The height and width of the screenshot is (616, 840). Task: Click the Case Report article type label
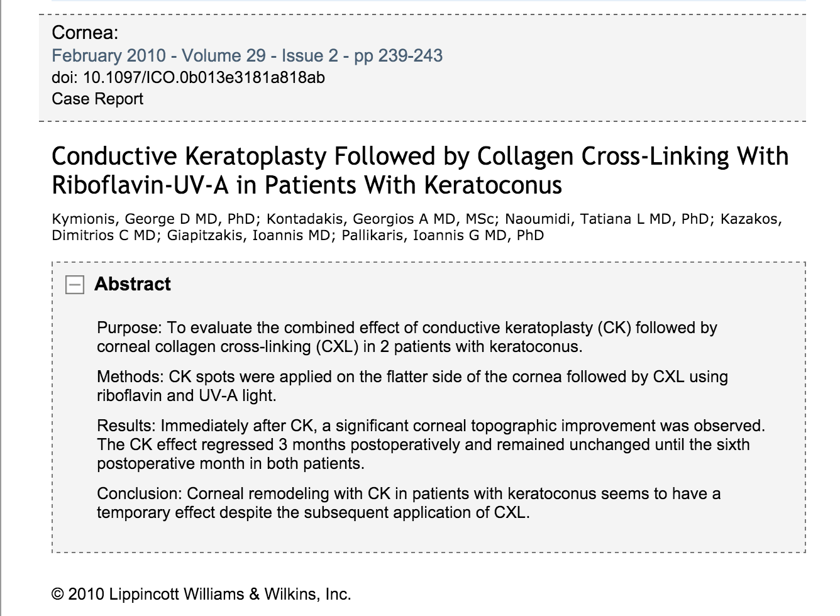pyautogui.click(x=97, y=99)
